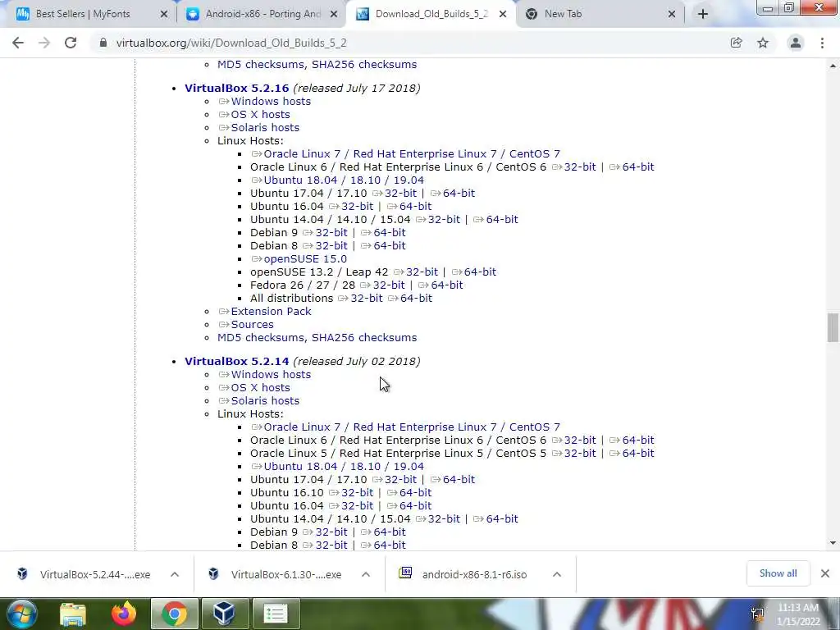Click the Chrome taskbar icon
The width and height of the screenshot is (840, 630).
coord(175,614)
